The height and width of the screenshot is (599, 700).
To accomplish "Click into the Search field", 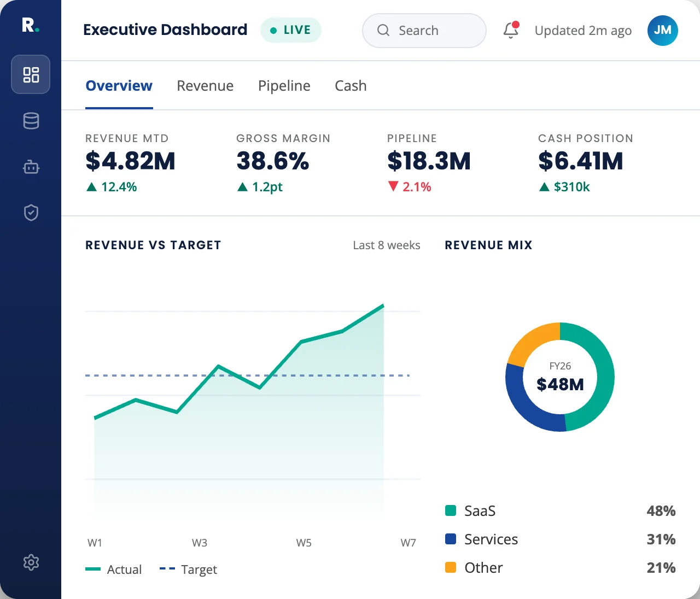I will 424,31.
